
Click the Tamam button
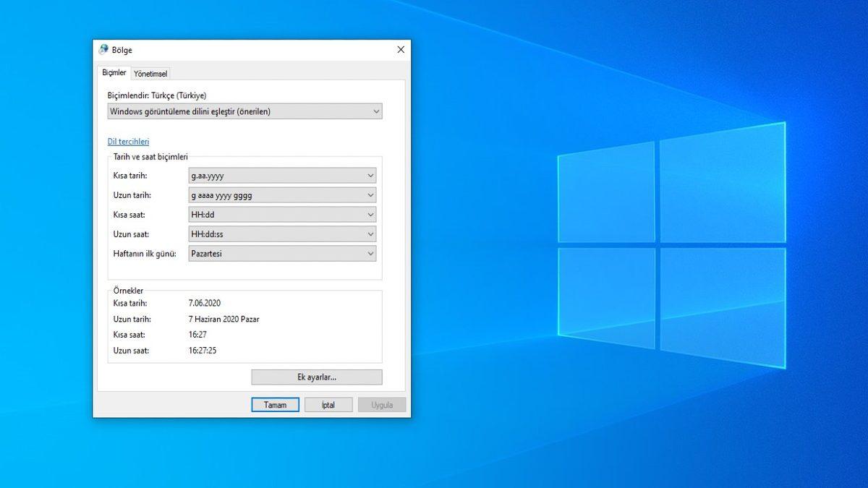275,405
